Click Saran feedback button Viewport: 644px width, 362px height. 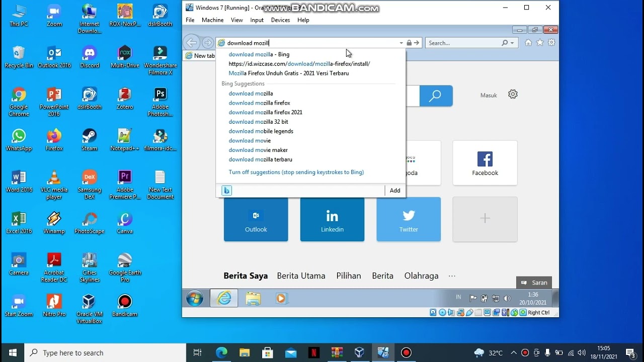pos(534,283)
